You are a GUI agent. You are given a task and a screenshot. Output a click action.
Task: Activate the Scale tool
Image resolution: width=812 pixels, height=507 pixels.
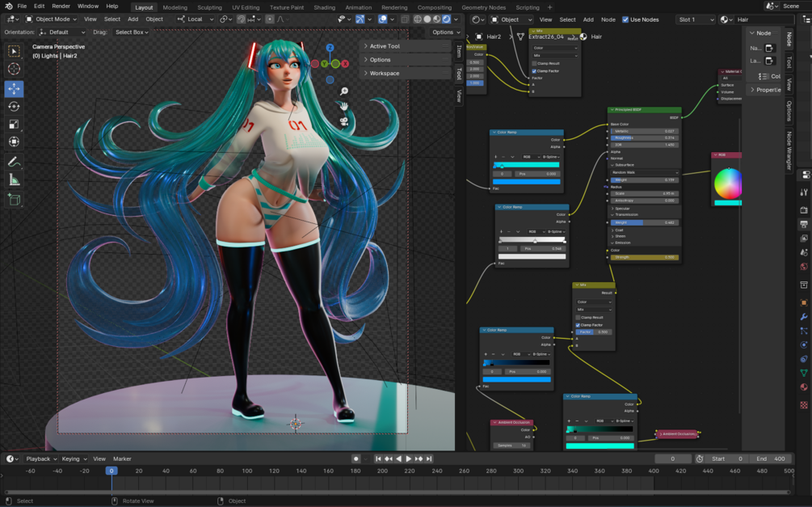[14, 124]
